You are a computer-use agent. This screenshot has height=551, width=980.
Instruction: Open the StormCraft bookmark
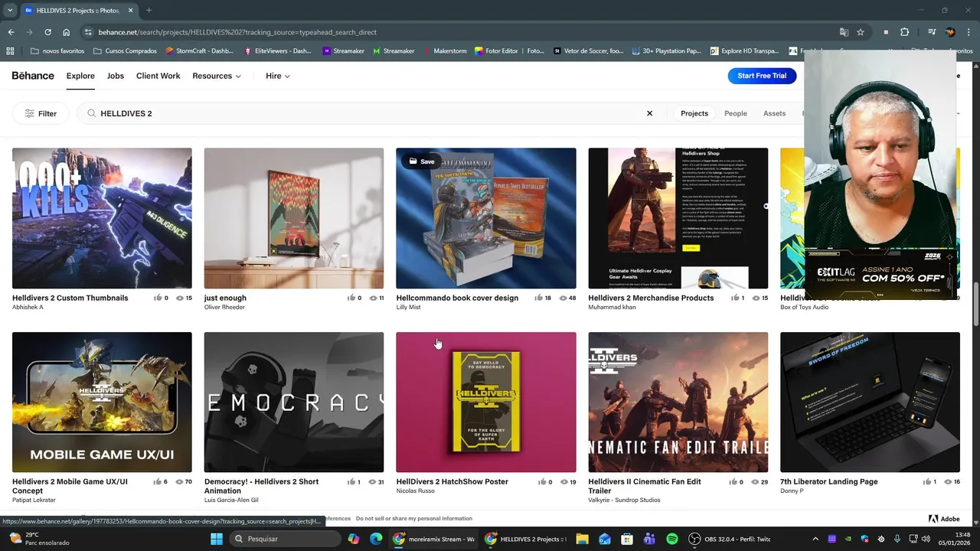[199, 51]
